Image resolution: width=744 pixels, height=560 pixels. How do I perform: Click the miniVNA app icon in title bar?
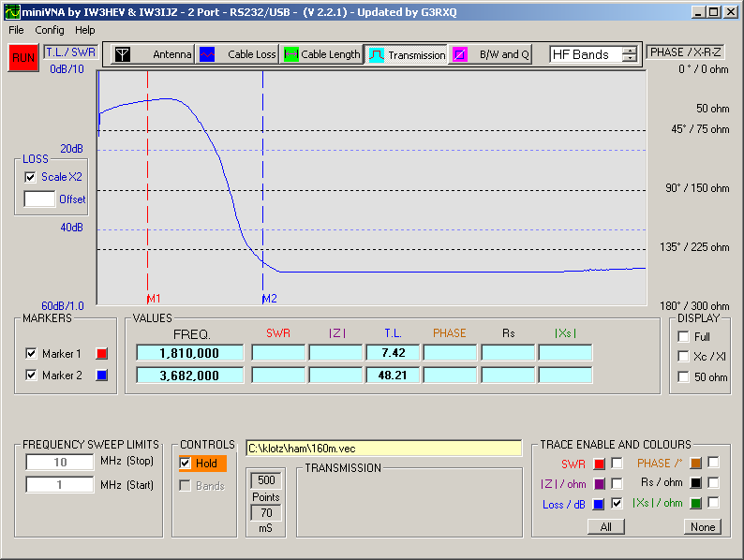pyautogui.click(x=12, y=12)
